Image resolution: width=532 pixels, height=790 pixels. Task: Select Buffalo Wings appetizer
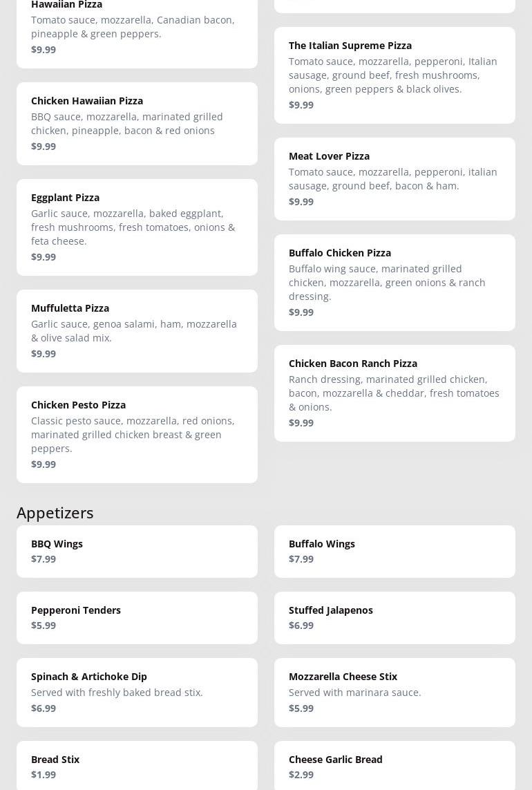tap(395, 551)
